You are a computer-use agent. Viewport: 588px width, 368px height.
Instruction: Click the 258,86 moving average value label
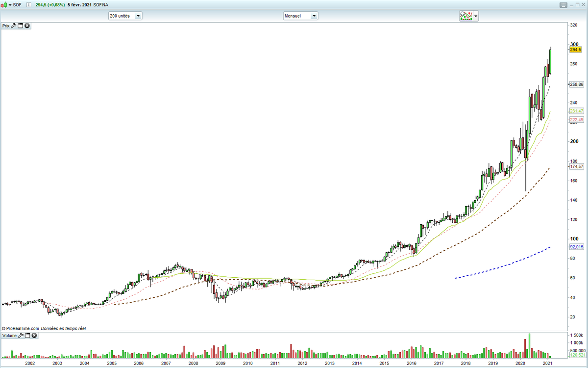tap(577, 84)
